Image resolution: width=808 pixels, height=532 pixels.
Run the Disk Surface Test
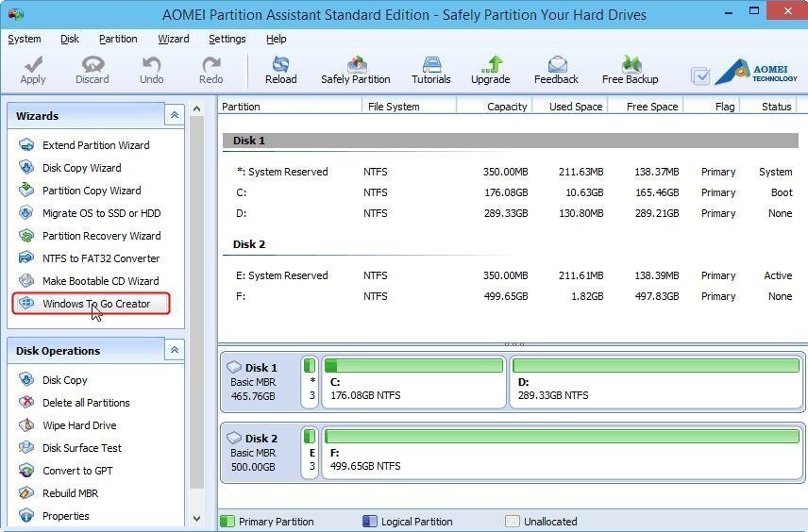(72, 448)
